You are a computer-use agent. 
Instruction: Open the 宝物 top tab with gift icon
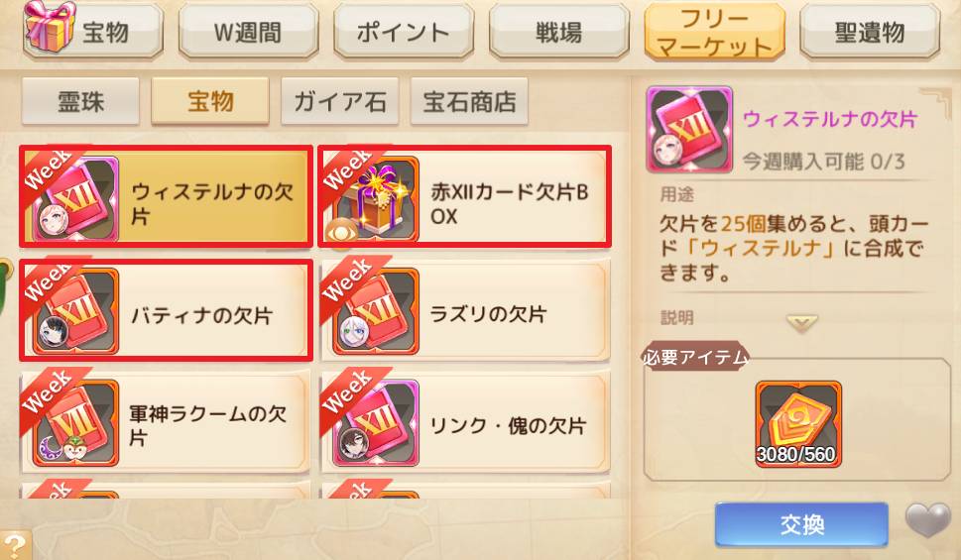(x=93, y=32)
